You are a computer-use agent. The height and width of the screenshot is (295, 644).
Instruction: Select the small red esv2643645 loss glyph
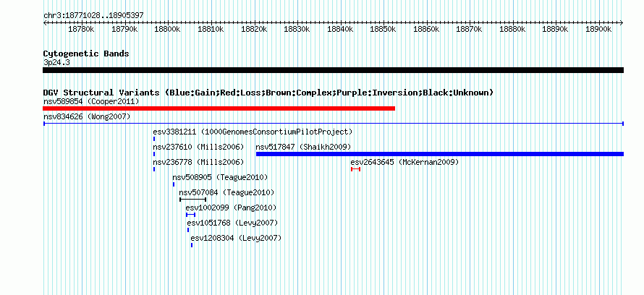point(356,169)
